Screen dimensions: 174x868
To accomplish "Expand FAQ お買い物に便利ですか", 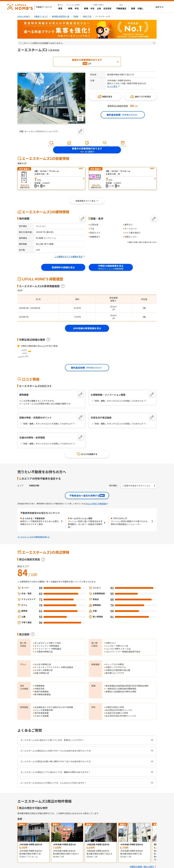I will coord(87,762).
